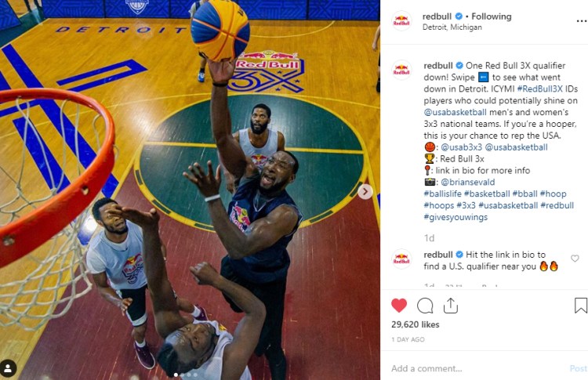588x380 pixels.
Task: Click the redbull avatar beside the comment
Action: pyautogui.click(x=401, y=259)
